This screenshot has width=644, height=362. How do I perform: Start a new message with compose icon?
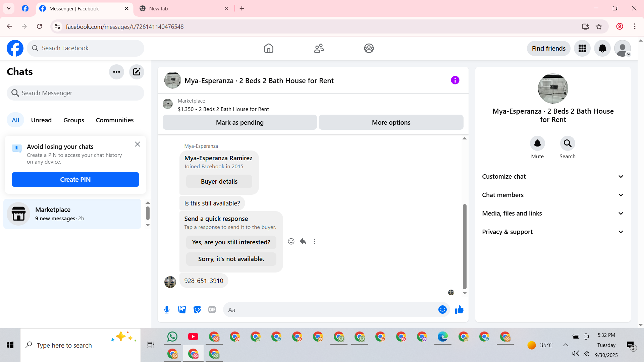click(x=137, y=72)
